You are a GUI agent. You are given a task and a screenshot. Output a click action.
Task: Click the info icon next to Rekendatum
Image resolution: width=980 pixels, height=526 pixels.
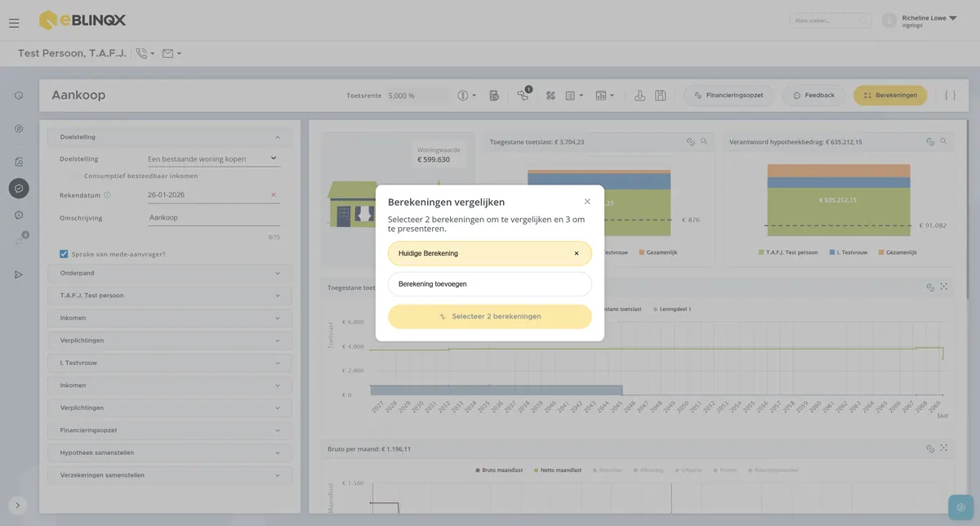click(x=107, y=195)
